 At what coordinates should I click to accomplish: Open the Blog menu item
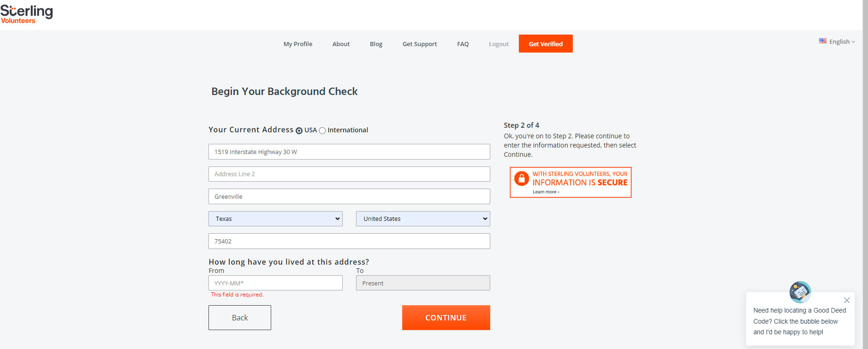point(376,44)
